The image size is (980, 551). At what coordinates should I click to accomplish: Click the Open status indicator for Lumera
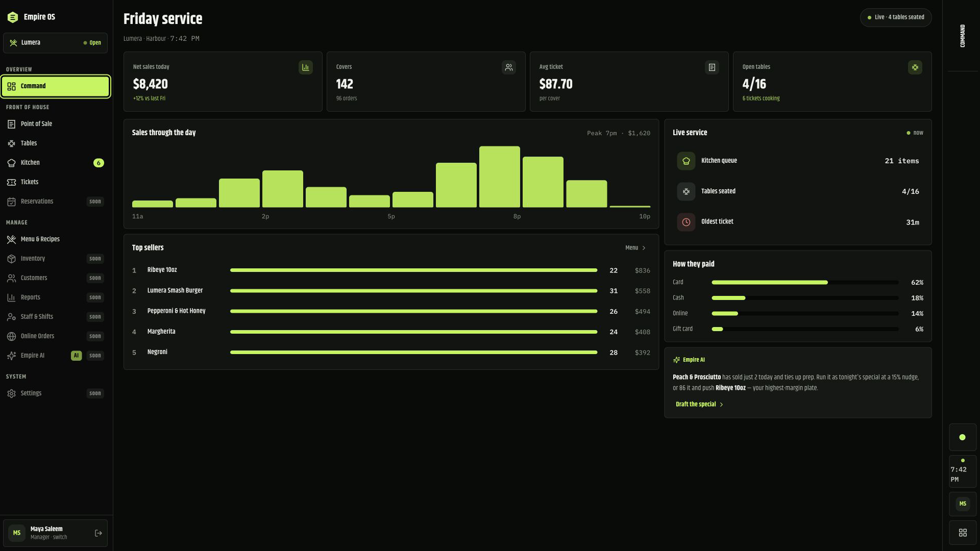tap(92, 43)
